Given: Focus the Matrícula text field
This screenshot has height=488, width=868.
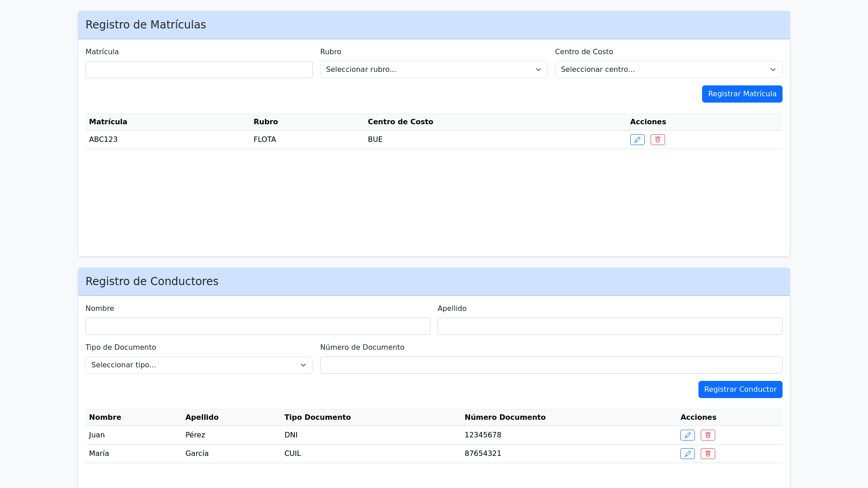Looking at the screenshot, I should point(199,70).
